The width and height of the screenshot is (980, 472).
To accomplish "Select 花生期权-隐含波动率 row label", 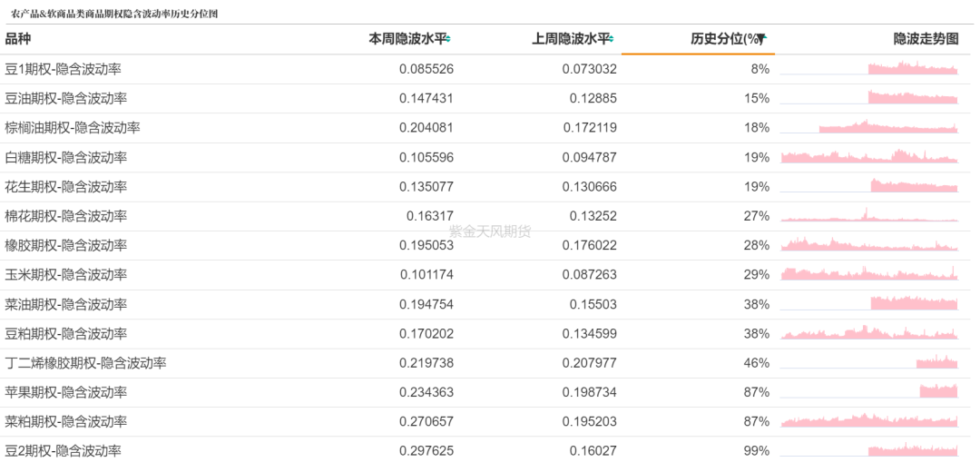I will click(x=66, y=187).
